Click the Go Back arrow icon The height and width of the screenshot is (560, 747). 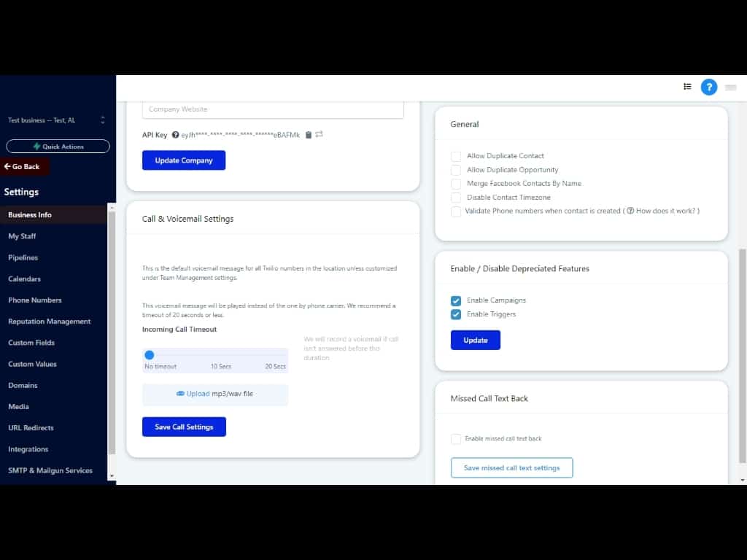7,167
